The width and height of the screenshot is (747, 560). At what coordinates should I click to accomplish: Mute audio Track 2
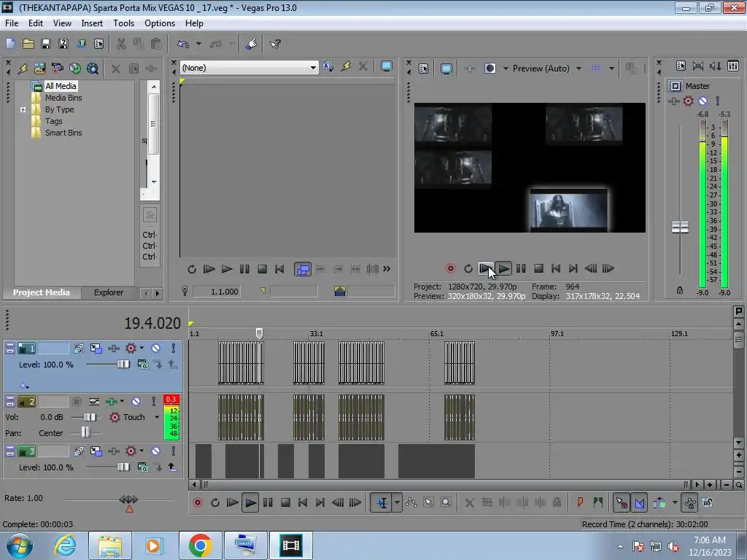click(x=136, y=402)
